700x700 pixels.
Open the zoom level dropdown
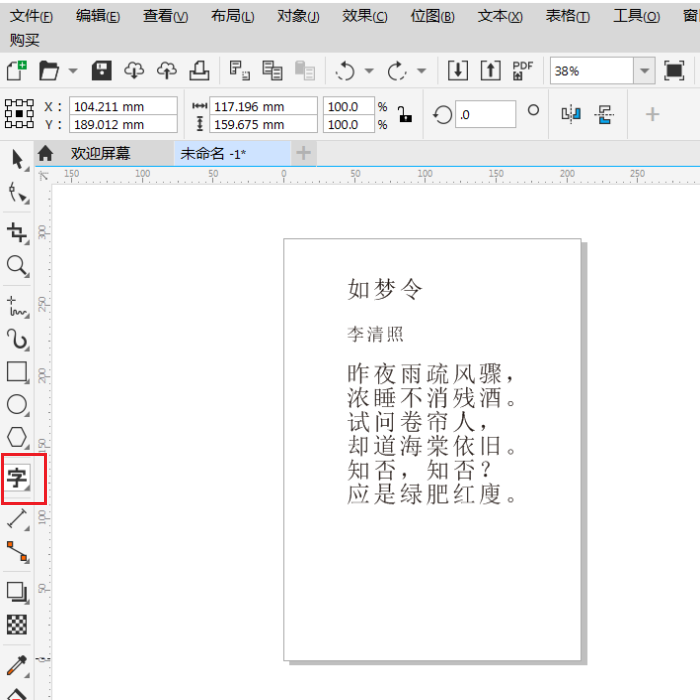(x=645, y=71)
